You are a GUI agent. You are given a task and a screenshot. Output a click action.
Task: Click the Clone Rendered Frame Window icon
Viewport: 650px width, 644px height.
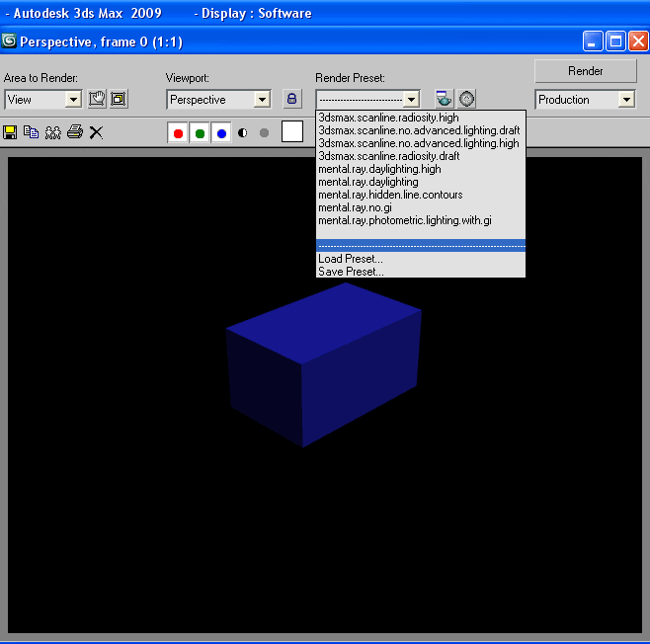(x=53, y=132)
